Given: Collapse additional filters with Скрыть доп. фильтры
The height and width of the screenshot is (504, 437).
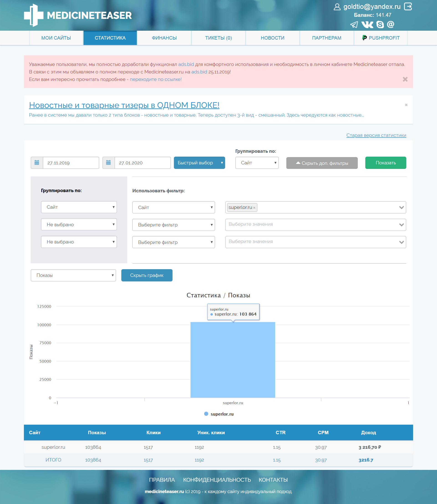Looking at the screenshot, I should (322, 163).
